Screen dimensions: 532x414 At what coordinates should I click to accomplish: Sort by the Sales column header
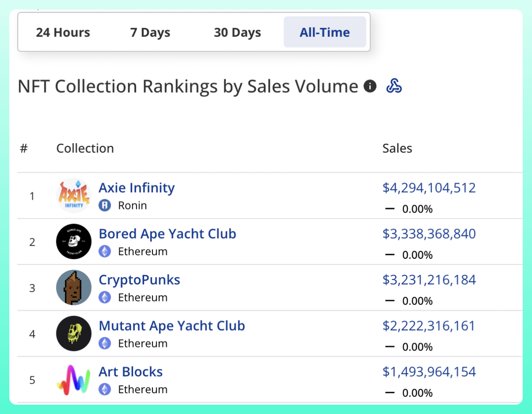pyautogui.click(x=397, y=149)
